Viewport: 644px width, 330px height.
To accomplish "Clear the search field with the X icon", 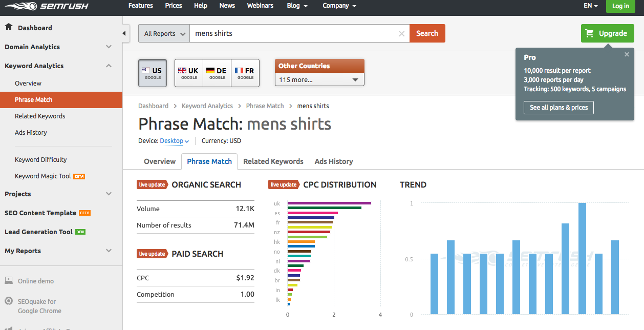I will point(401,34).
